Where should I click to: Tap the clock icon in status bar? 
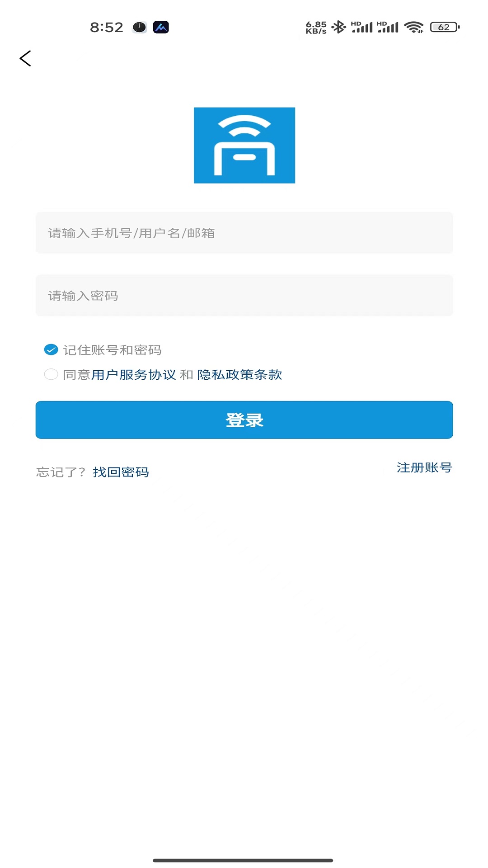(x=139, y=27)
